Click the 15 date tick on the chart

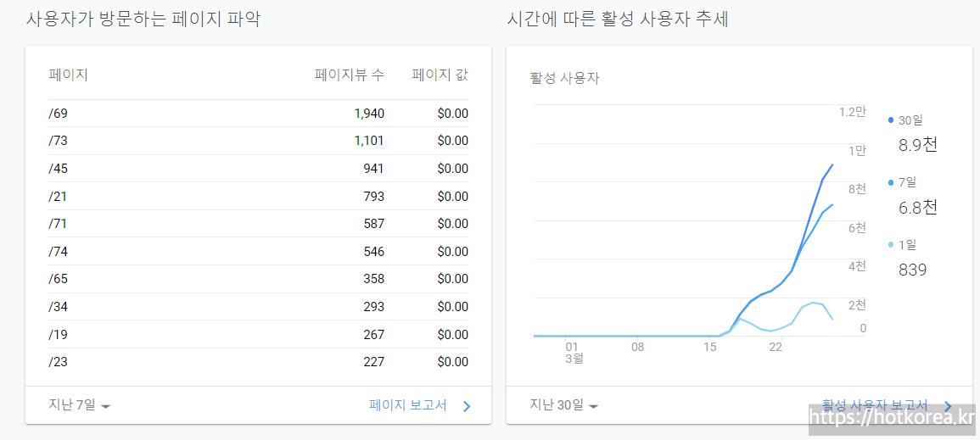coord(709,347)
